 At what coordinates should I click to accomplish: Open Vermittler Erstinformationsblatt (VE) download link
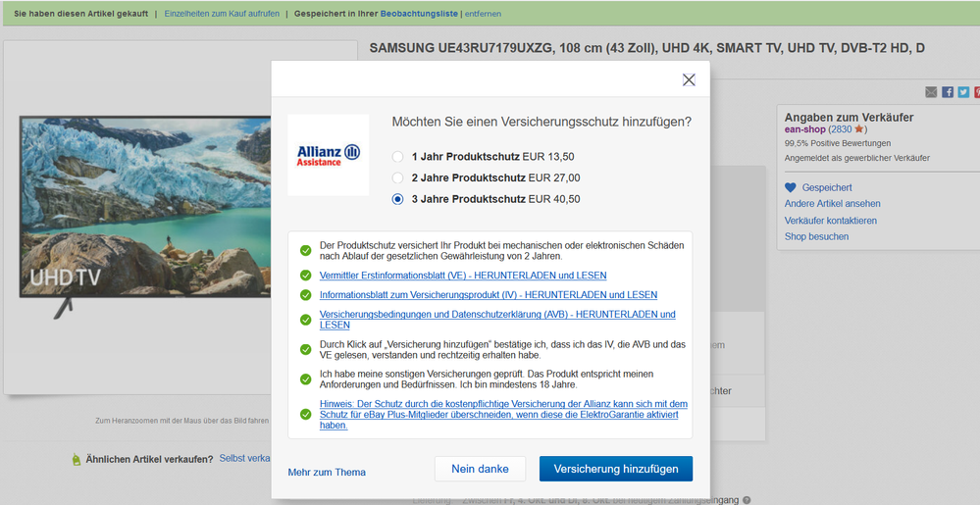(463, 276)
